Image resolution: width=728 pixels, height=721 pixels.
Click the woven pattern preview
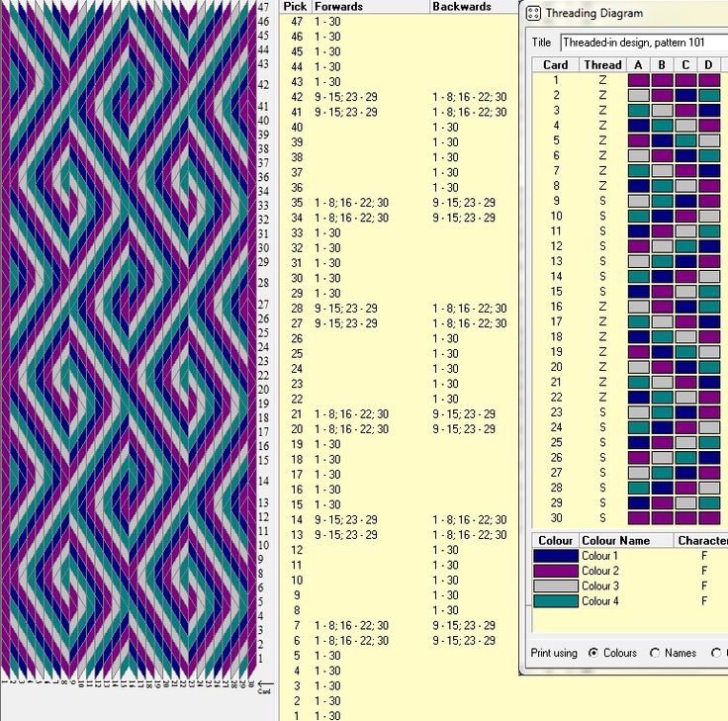129,339
